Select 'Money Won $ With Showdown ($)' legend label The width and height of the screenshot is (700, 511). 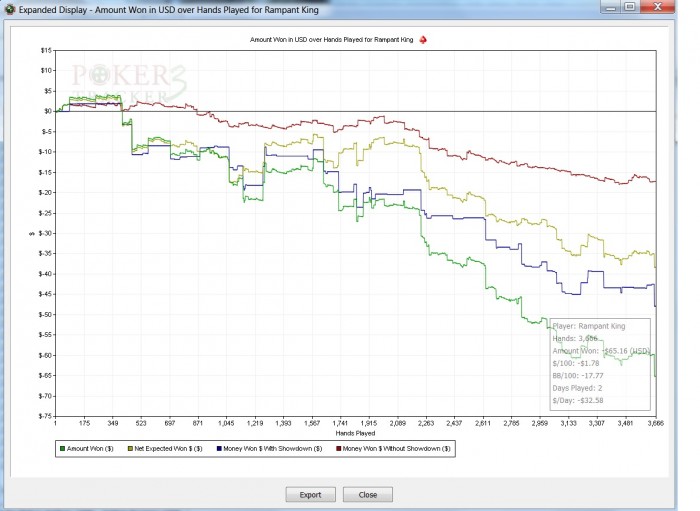(272, 449)
